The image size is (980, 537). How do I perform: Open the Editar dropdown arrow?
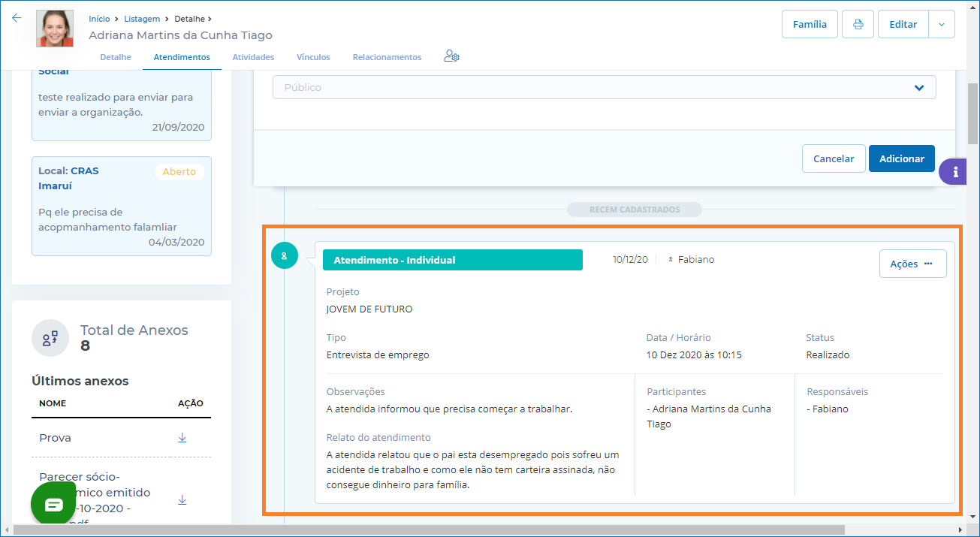[942, 24]
